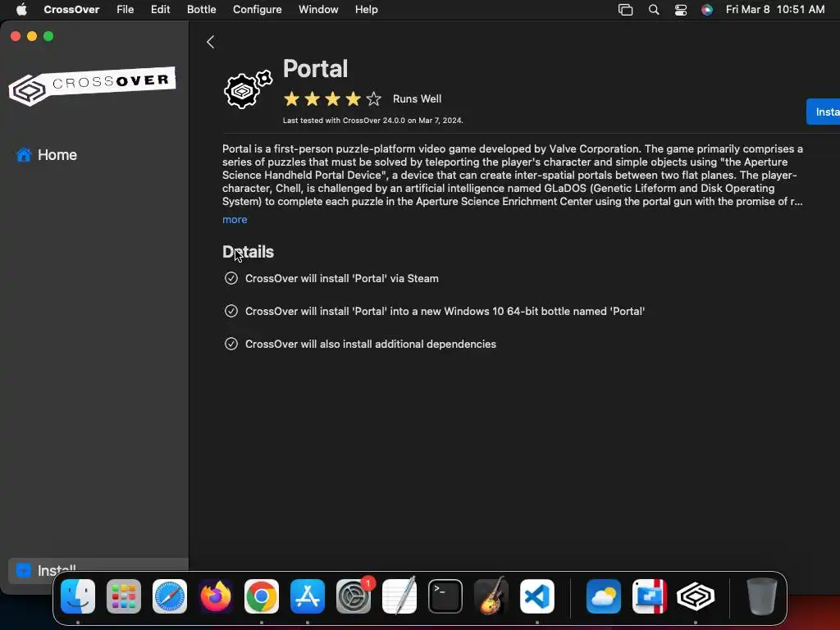The width and height of the screenshot is (840, 630).
Task: Open Spotlight search in menu bar
Action: click(x=654, y=10)
